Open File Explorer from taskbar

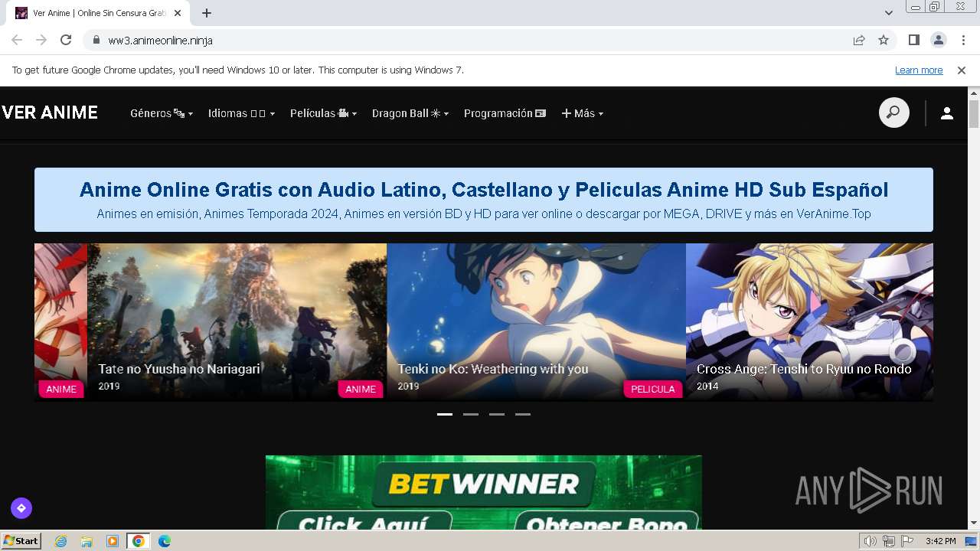pos(87,541)
